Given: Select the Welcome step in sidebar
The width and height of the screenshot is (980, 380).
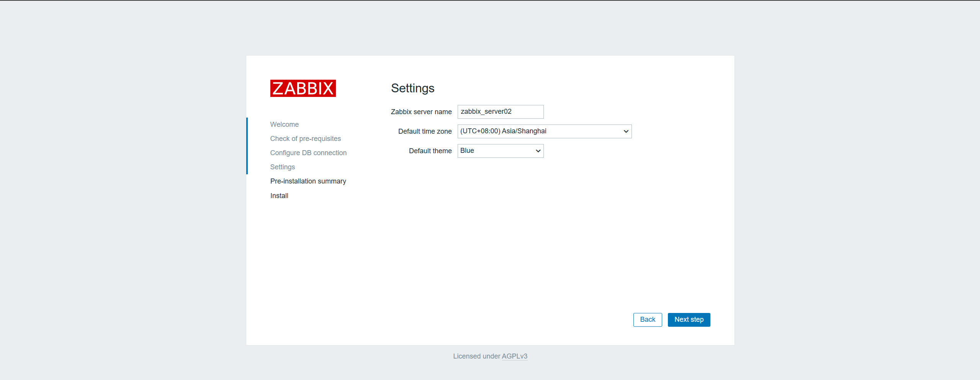Looking at the screenshot, I should 285,124.
